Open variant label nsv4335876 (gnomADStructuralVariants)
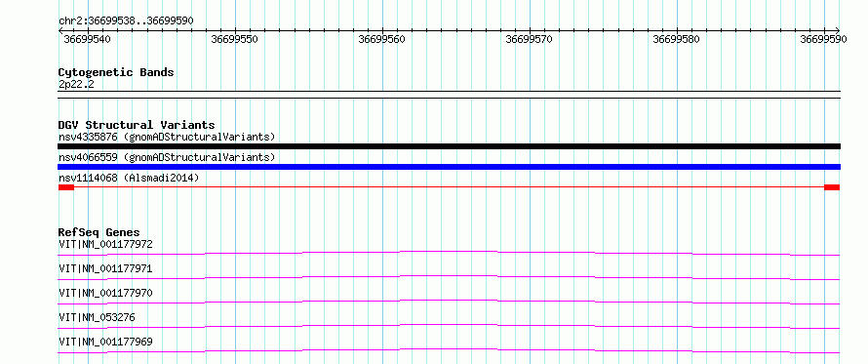Screen dimensions: 868x364 (x=167, y=137)
